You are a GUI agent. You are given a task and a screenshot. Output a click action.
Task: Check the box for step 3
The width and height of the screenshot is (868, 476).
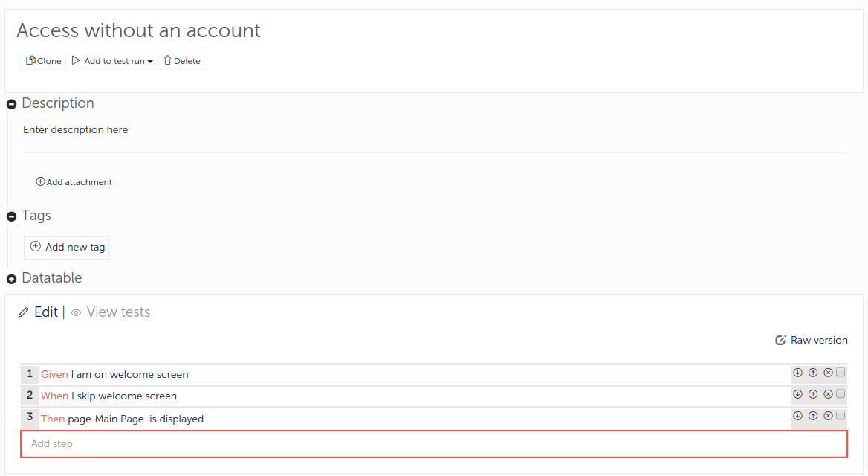[x=841, y=415]
